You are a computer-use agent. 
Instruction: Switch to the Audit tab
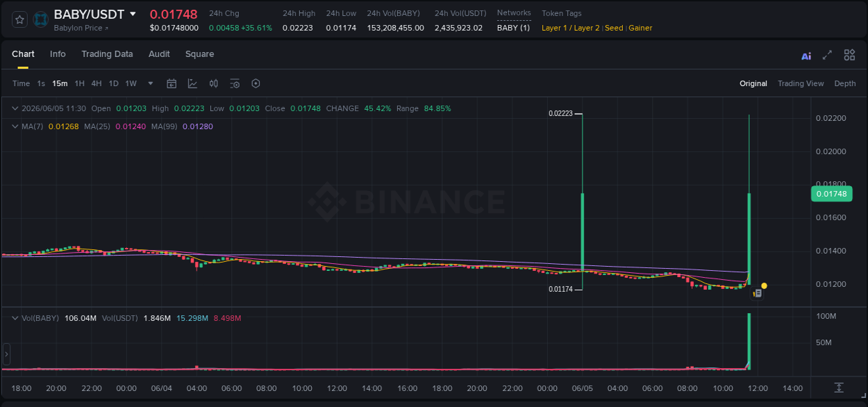coord(159,54)
